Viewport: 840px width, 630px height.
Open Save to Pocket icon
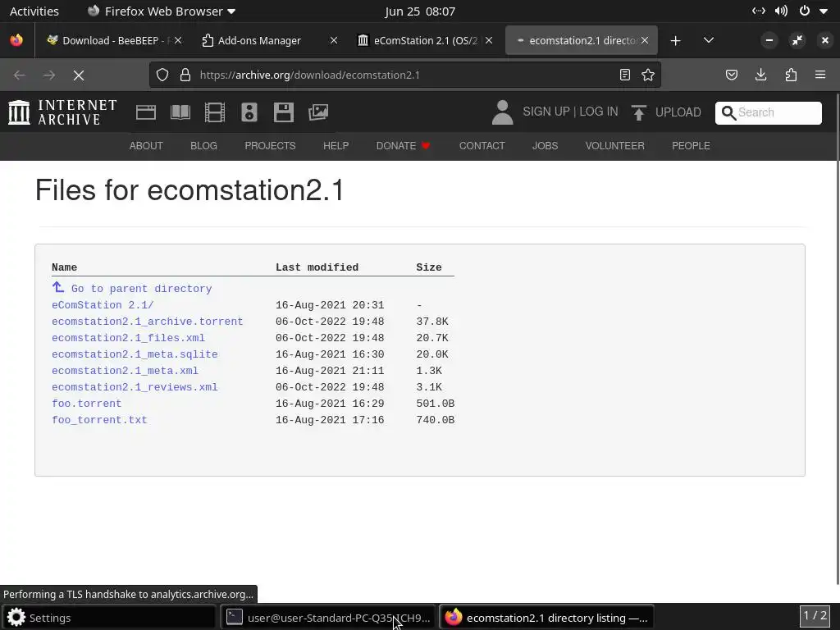pos(731,75)
